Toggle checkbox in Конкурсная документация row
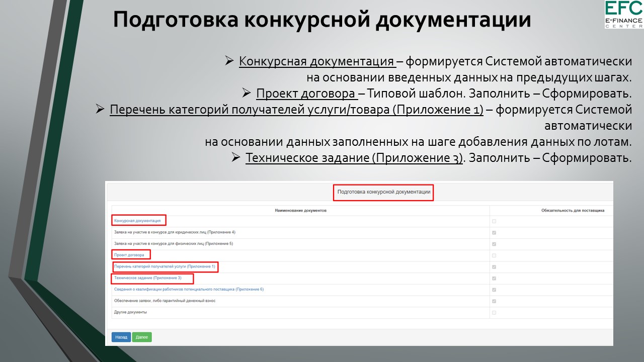The width and height of the screenshot is (644, 362). coord(494,221)
